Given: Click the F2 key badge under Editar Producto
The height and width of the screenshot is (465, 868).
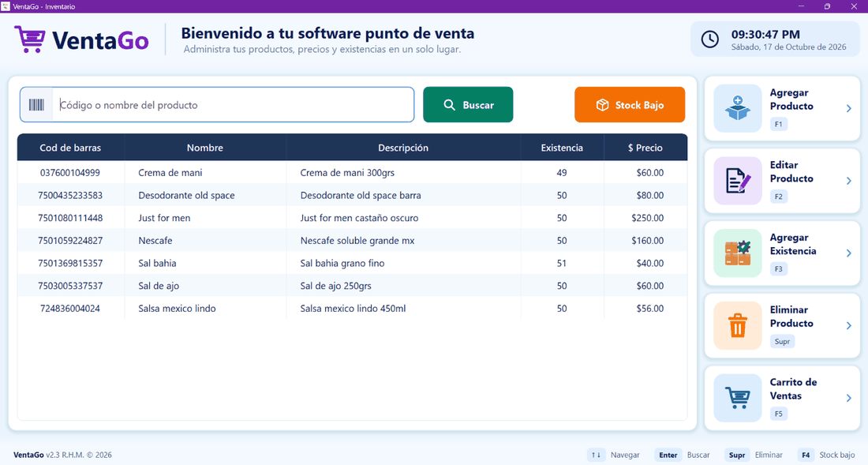Looking at the screenshot, I should point(778,197).
